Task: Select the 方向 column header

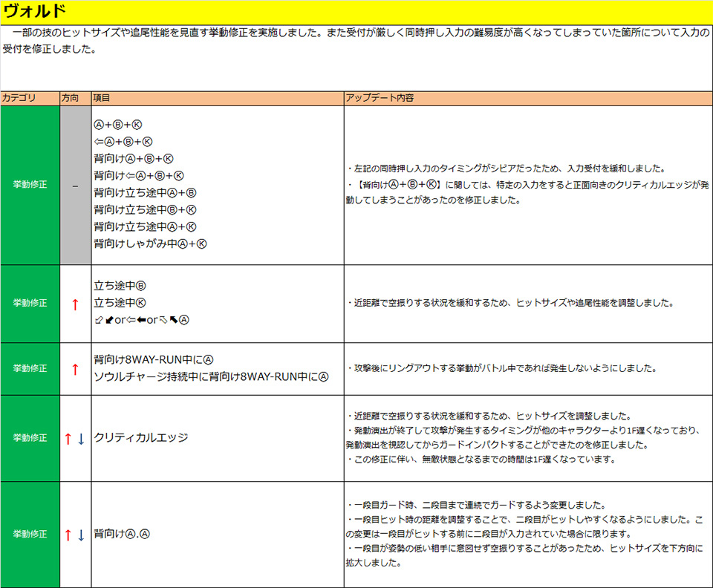Action: click(71, 98)
